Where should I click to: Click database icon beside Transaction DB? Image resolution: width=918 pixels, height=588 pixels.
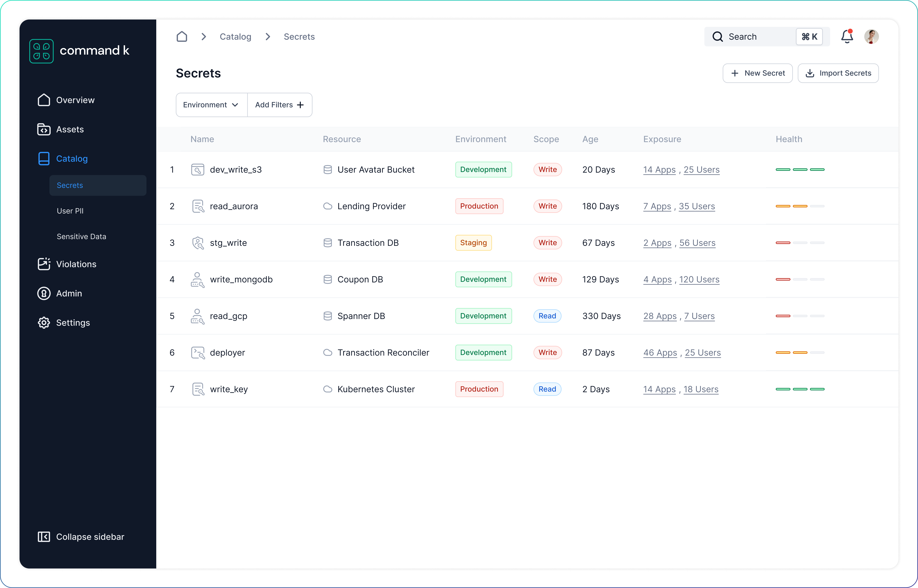click(327, 243)
